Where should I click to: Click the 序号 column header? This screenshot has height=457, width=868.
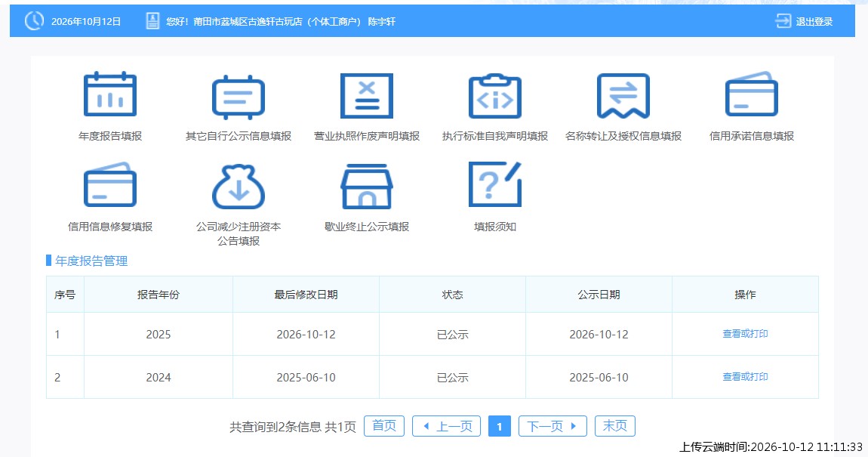click(66, 295)
